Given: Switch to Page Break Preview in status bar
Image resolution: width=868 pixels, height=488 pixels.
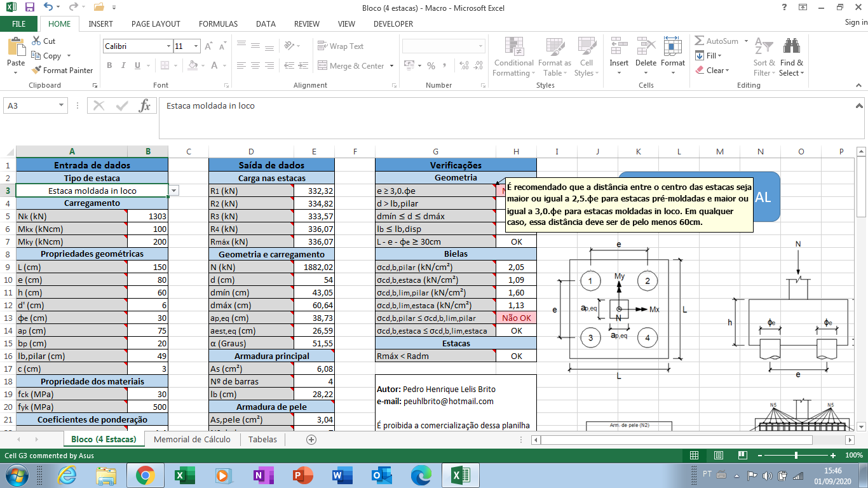Looking at the screenshot, I should click(x=742, y=456).
